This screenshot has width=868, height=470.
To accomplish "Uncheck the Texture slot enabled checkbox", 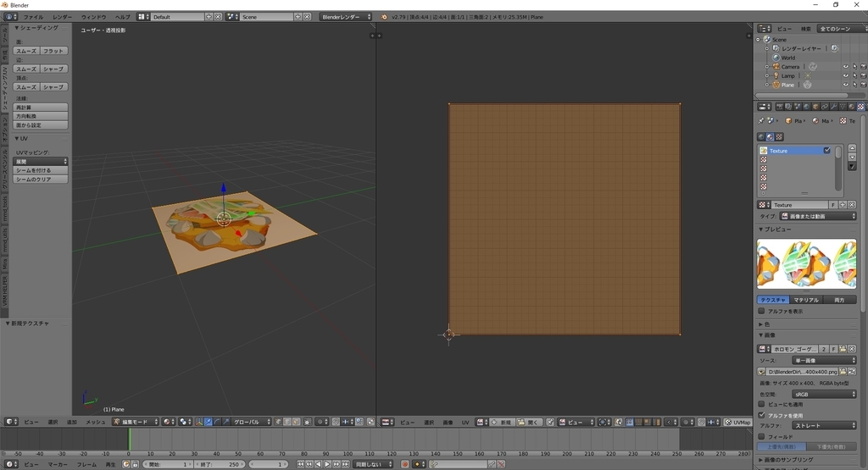I will tap(827, 151).
